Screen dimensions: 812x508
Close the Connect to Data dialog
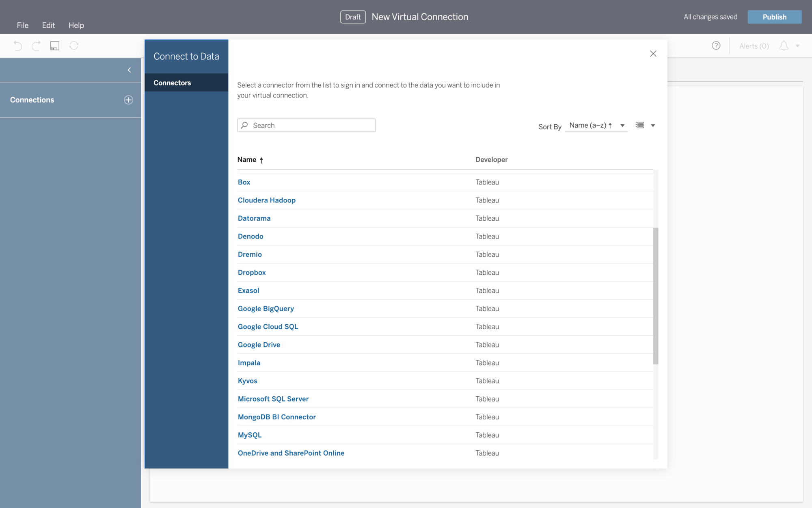(654, 54)
